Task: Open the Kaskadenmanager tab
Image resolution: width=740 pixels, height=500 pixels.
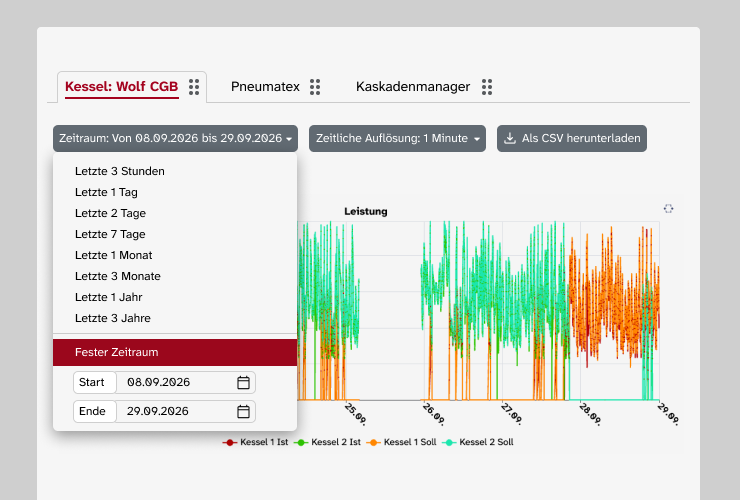Action: (x=413, y=87)
